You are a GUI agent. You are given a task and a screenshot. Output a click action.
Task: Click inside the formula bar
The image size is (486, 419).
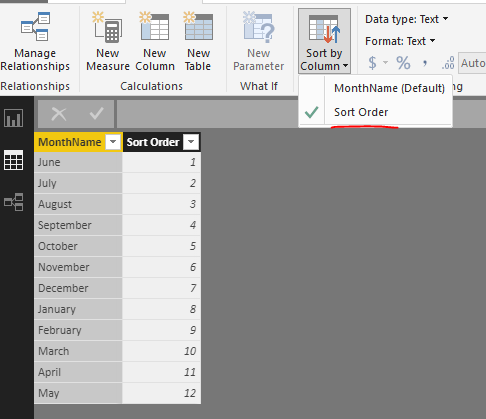click(207, 114)
